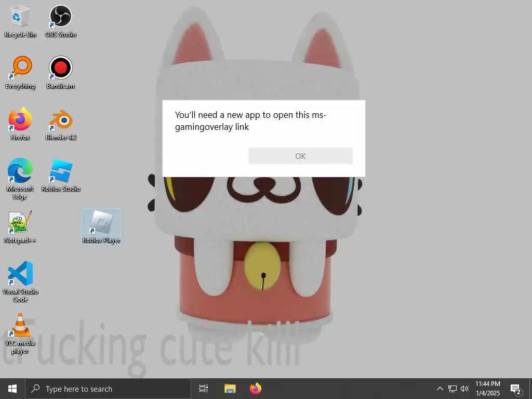Select the Recycle Bin desktop icon
Image resolution: width=532 pixels, height=399 pixels.
tap(20, 21)
